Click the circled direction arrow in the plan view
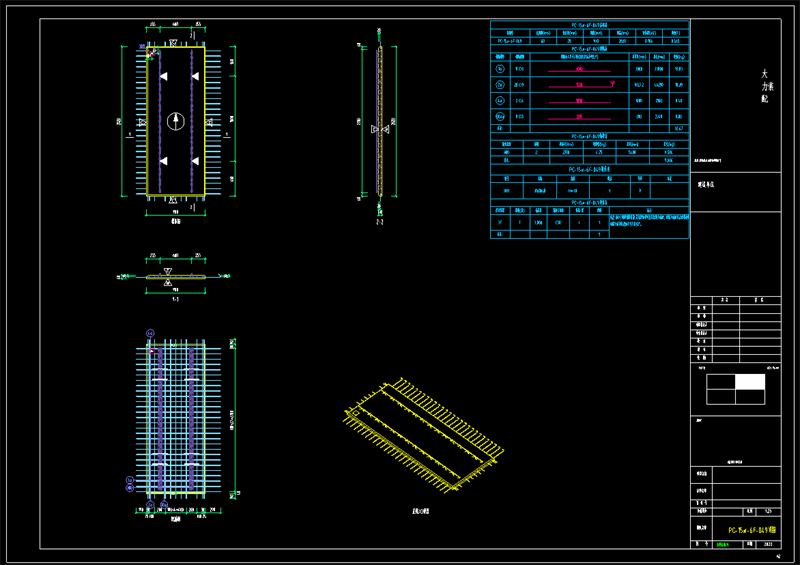 coord(176,121)
